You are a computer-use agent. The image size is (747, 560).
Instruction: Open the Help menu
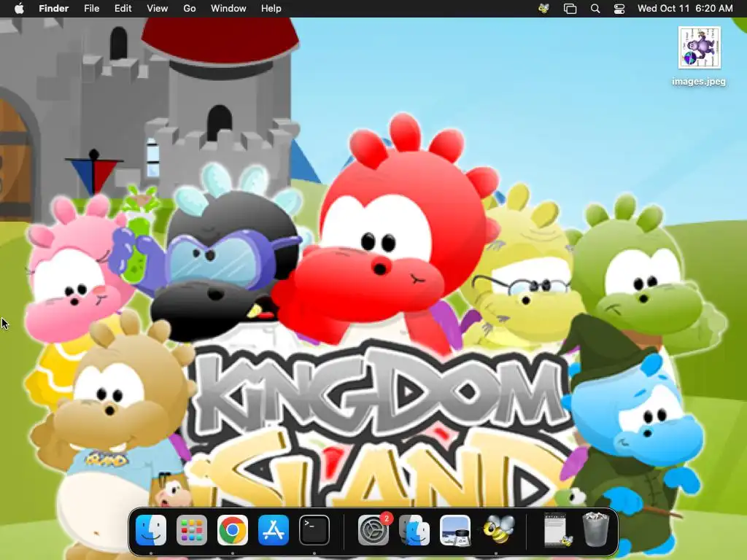click(271, 9)
